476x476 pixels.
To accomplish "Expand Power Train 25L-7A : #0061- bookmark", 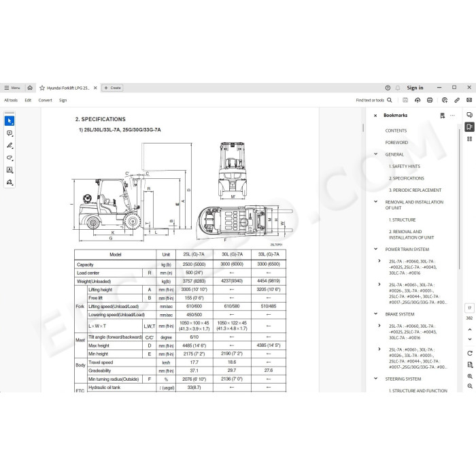I will (x=379, y=284).
